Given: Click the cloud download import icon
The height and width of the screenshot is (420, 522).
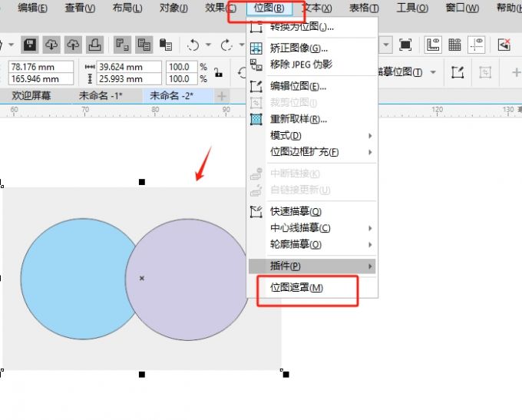Looking at the screenshot, I should [51, 45].
